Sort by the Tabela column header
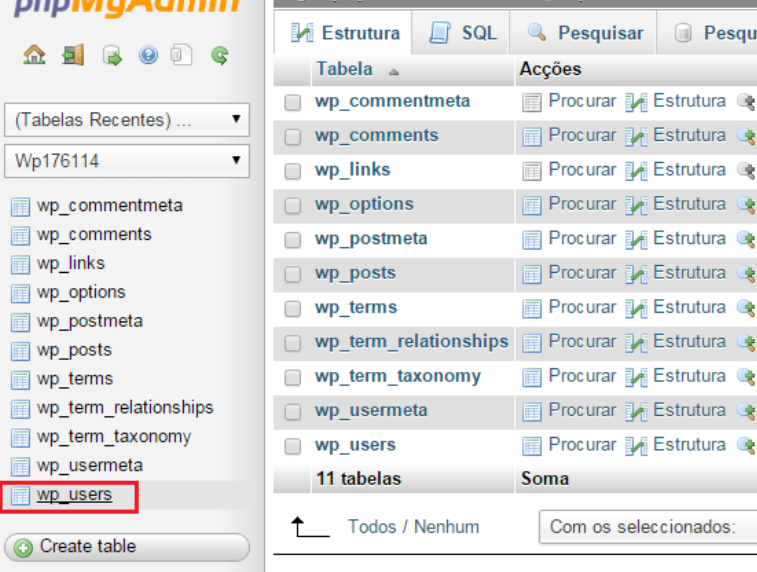 (345, 69)
